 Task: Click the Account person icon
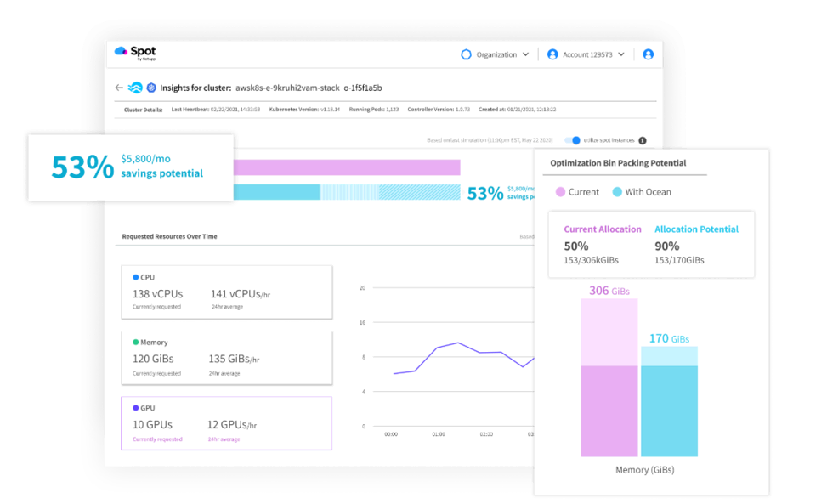552,54
